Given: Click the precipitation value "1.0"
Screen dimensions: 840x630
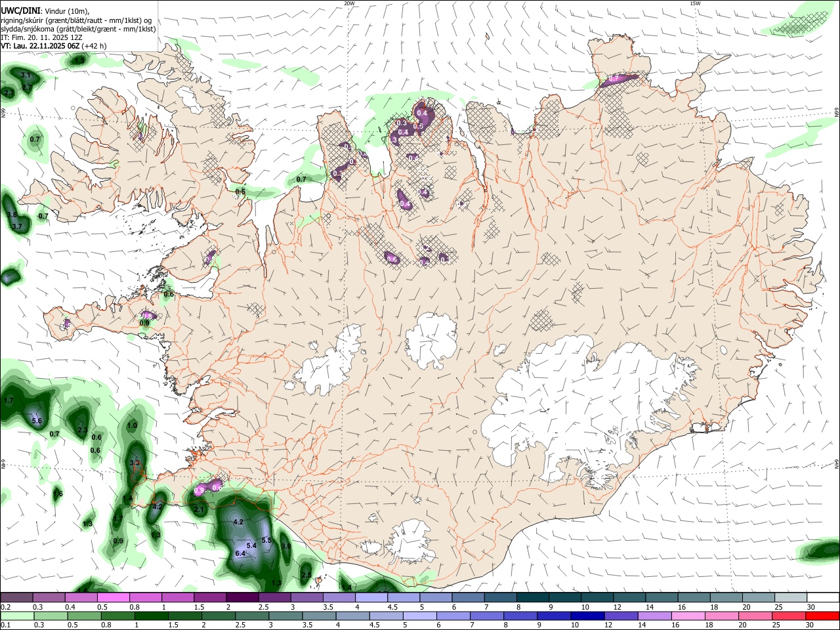Looking at the screenshot, I should pos(132,425).
